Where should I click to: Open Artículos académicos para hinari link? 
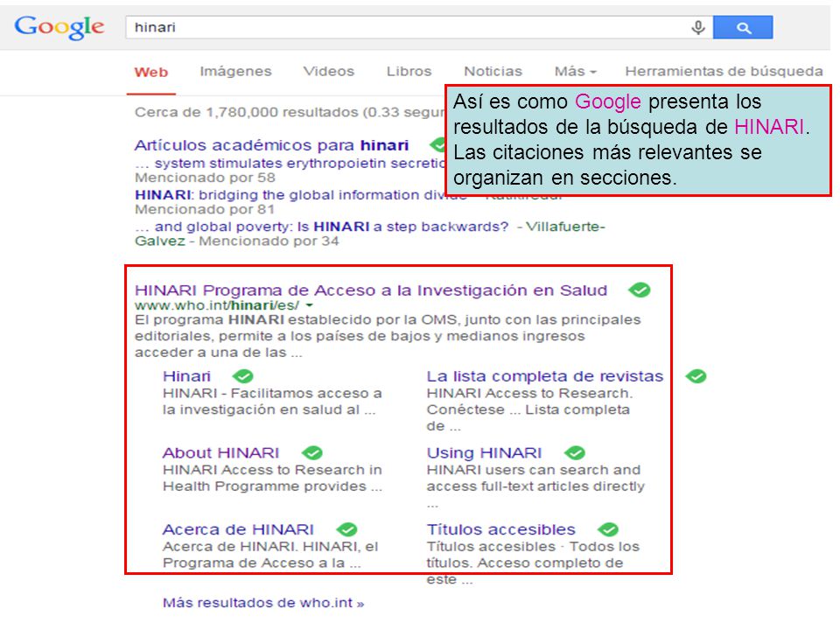pyautogui.click(x=271, y=145)
